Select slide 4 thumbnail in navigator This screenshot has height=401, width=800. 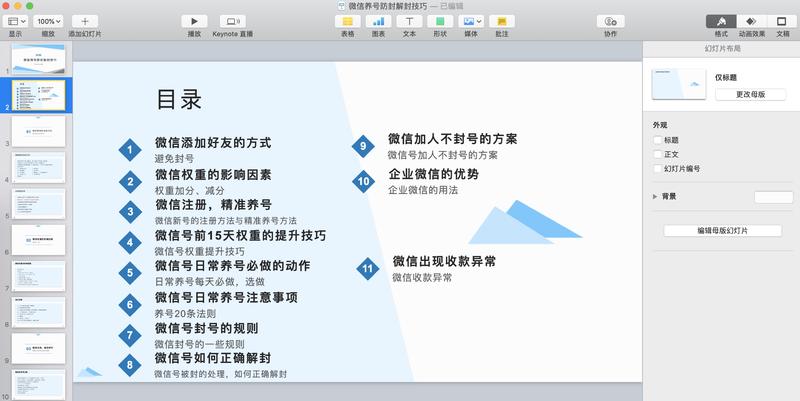[38, 167]
